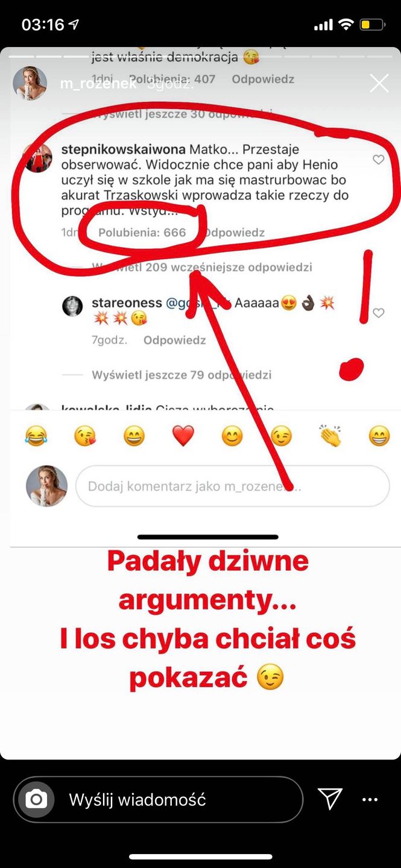Screen dimensions: 401x868
Task: Tap the "Dodaj komentarz jako m_rozenek" field
Action: (x=233, y=486)
